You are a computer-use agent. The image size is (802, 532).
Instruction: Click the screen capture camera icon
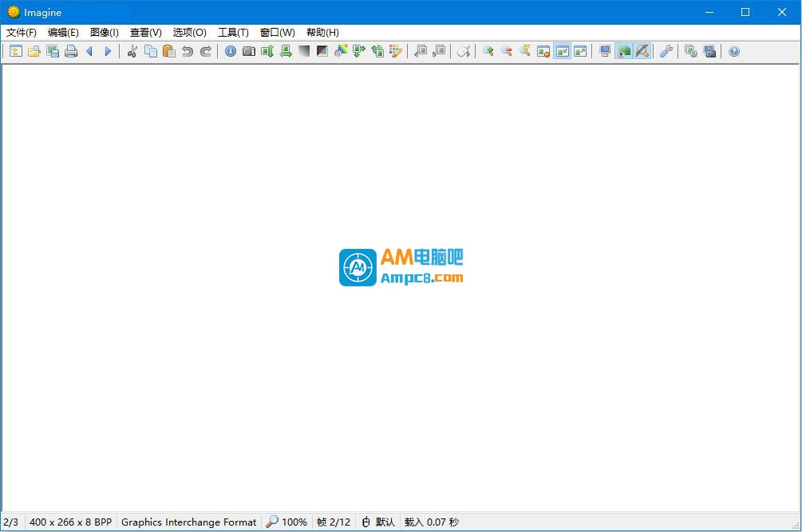click(x=709, y=51)
